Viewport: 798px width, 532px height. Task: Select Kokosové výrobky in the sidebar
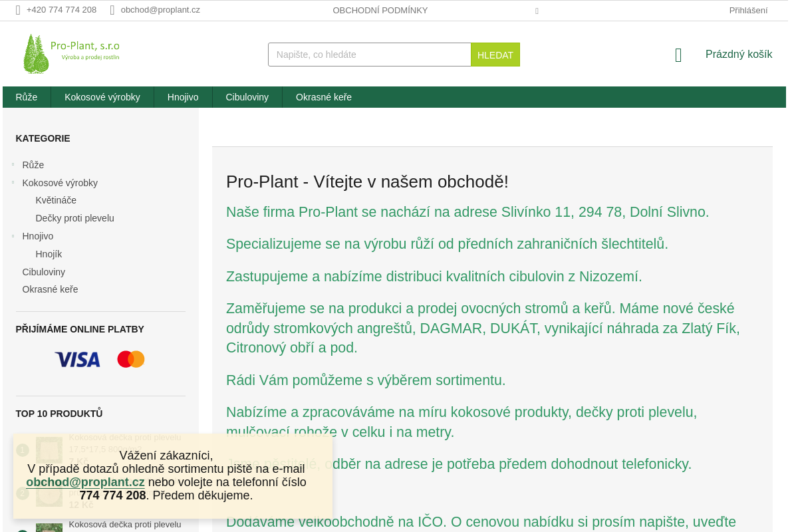tap(60, 183)
